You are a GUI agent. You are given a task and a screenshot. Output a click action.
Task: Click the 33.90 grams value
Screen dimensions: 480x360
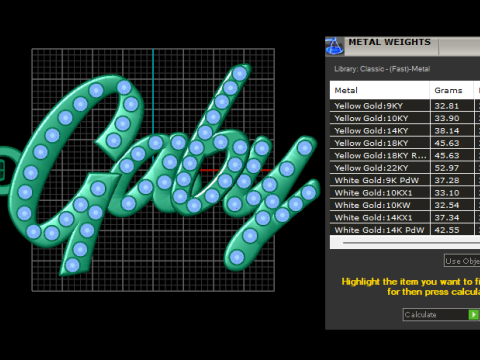click(447, 118)
